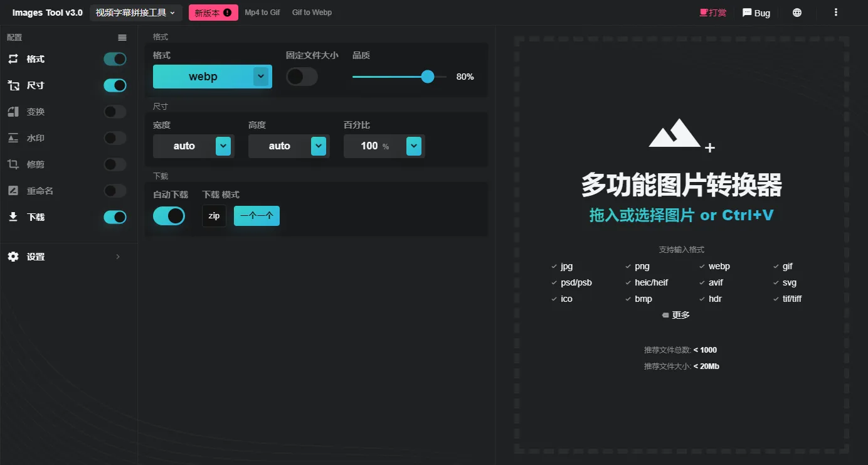This screenshot has height=465, width=868.
Task: Turn on the 固定文件大小 toggle
Action: coord(302,77)
